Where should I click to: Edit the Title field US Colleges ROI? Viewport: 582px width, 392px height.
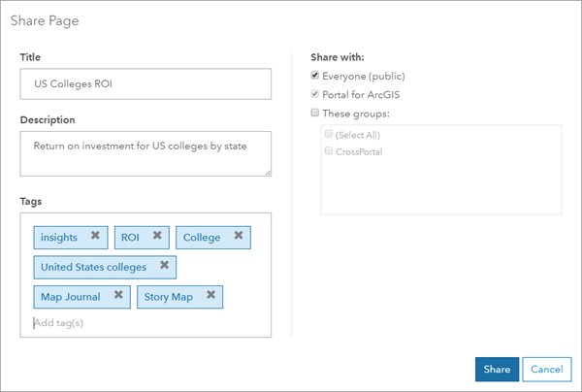[145, 83]
